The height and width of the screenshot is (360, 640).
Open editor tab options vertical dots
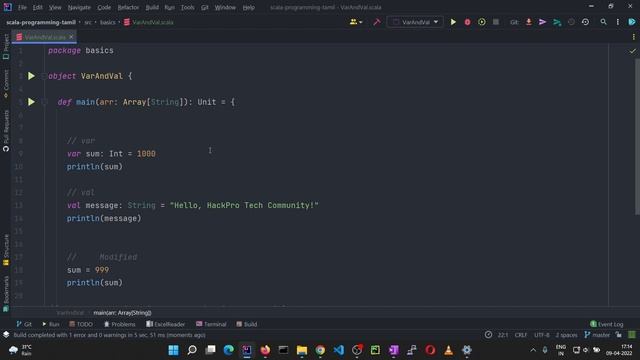coord(633,37)
